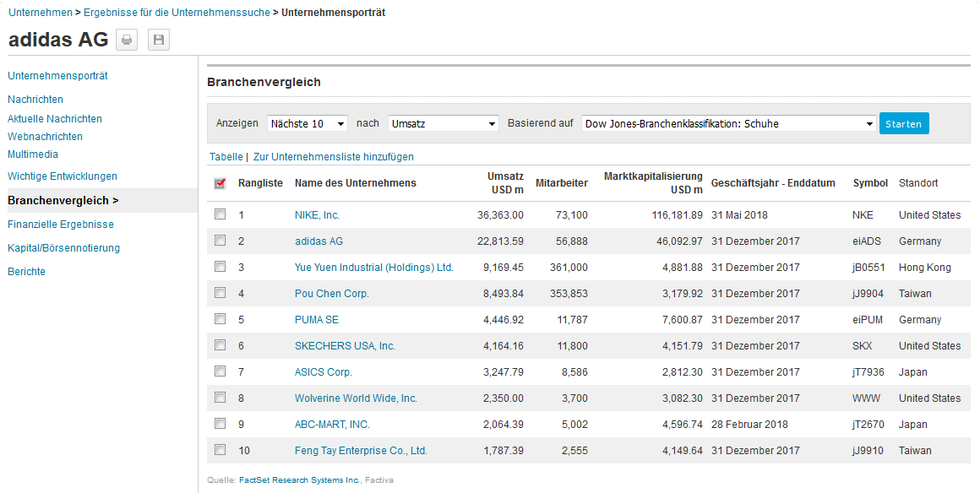This screenshot has height=493, width=980.
Task: Click the Mitarbeiter column header
Action: coord(561,183)
